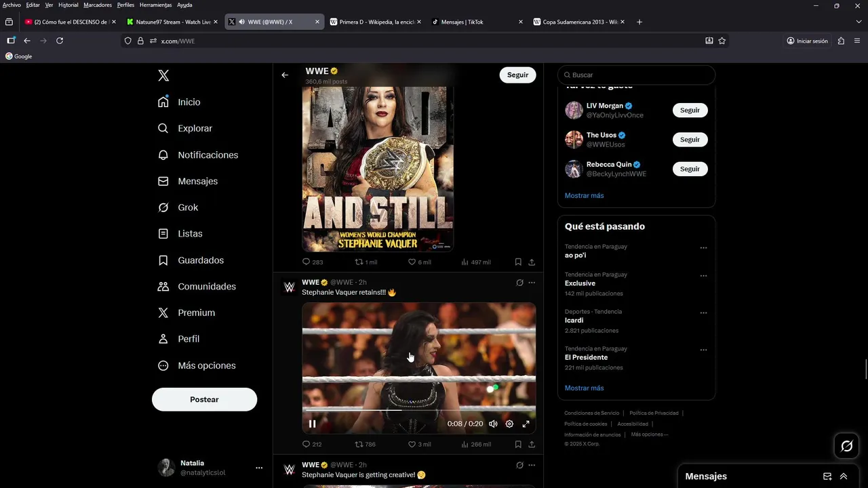Open Más opciones menu
The width and height of the screenshot is (868, 488).
pyautogui.click(x=197, y=365)
